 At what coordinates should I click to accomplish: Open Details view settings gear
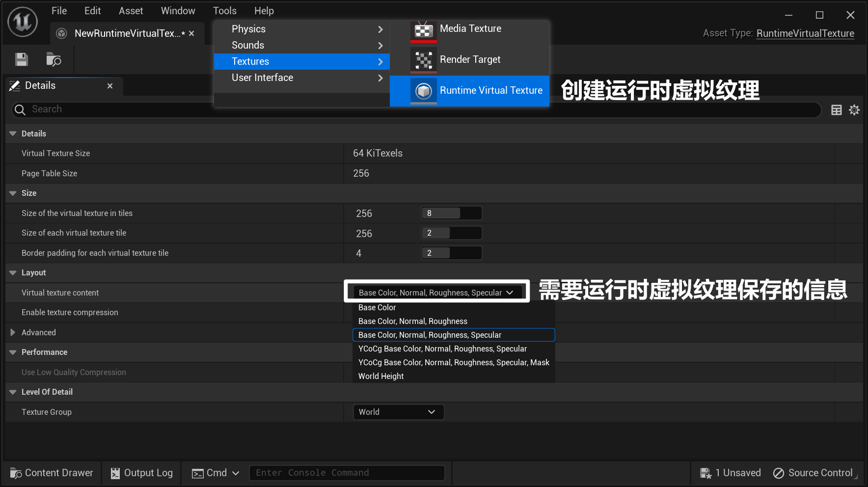(x=854, y=110)
